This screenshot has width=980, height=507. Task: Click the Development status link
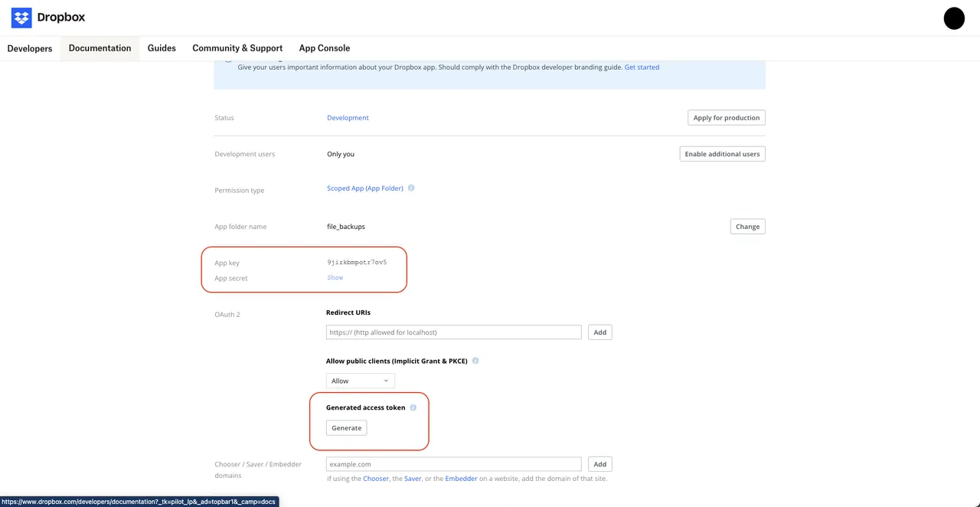click(x=348, y=118)
